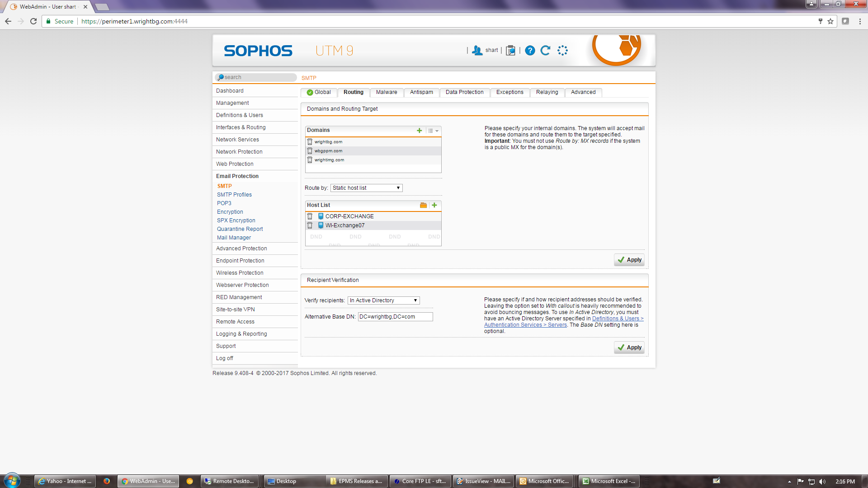Remove CORP-EXCHANGE host trash icon
Image resolution: width=868 pixels, height=488 pixels.
pos(310,216)
